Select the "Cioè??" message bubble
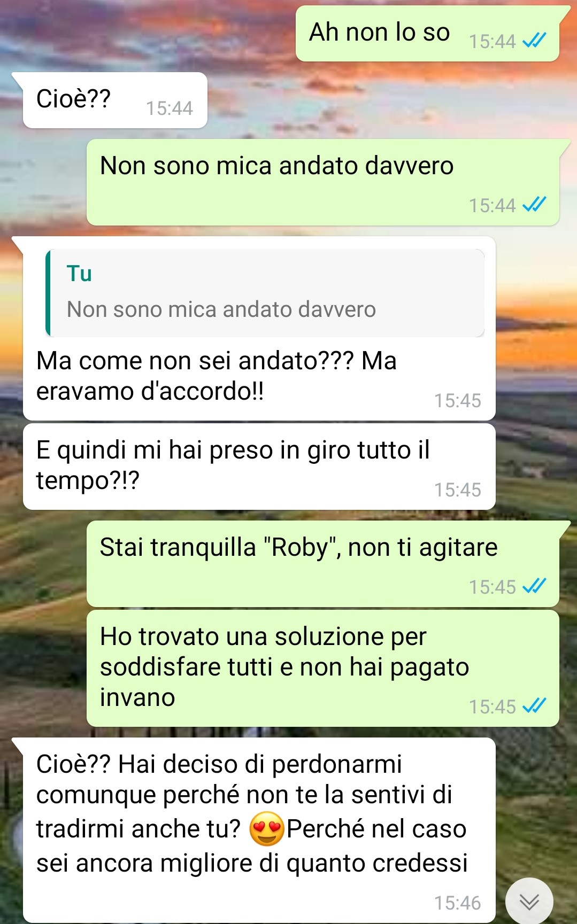The width and height of the screenshot is (577, 924). click(115, 100)
